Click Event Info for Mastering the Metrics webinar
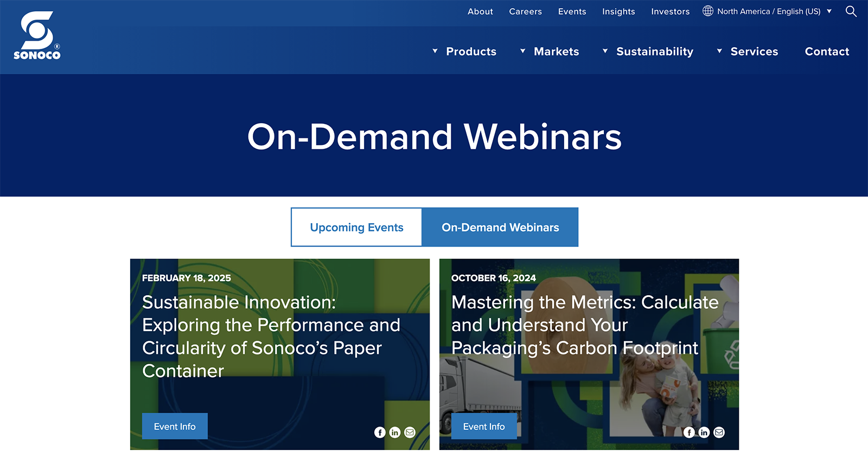Screen dimensions: 868x456 [484, 426]
